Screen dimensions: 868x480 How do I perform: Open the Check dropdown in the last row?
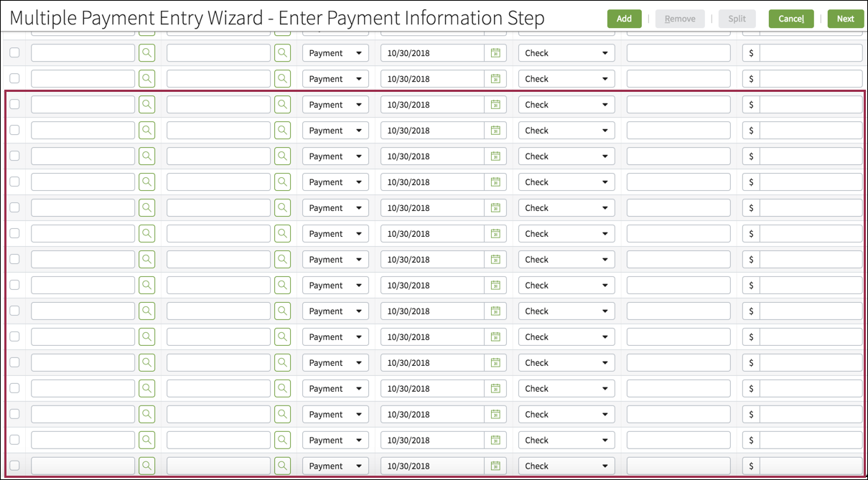coord(566,466)
